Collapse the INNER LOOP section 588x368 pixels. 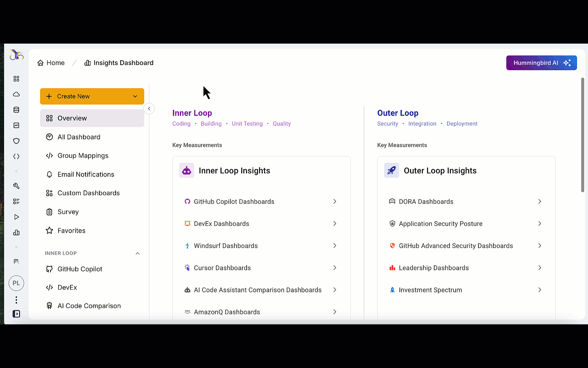coord(137,253)
